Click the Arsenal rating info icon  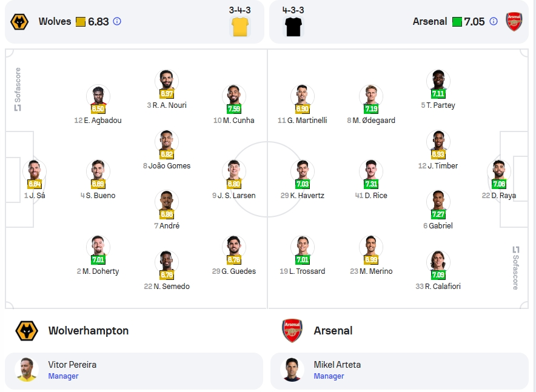coord(494,22)
